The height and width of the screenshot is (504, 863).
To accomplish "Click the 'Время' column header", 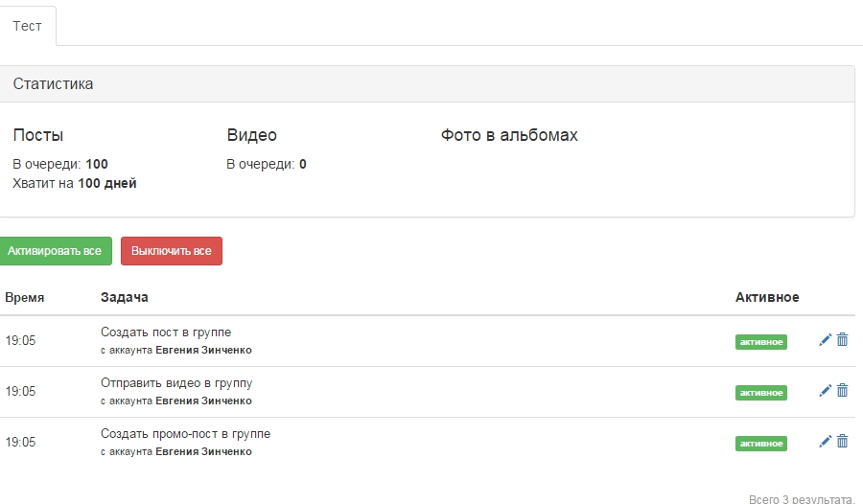I will point(25,298).
